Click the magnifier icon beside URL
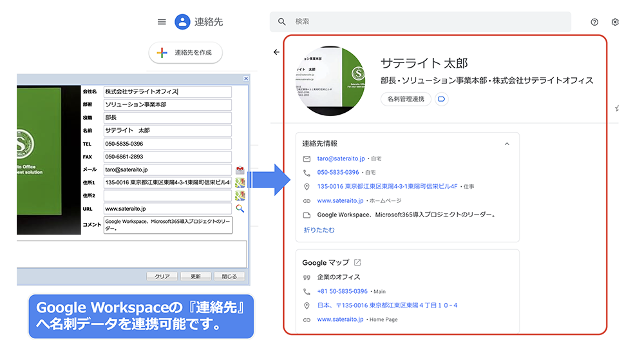This screenshot has height=346, width=644. (x=240, y=209)
